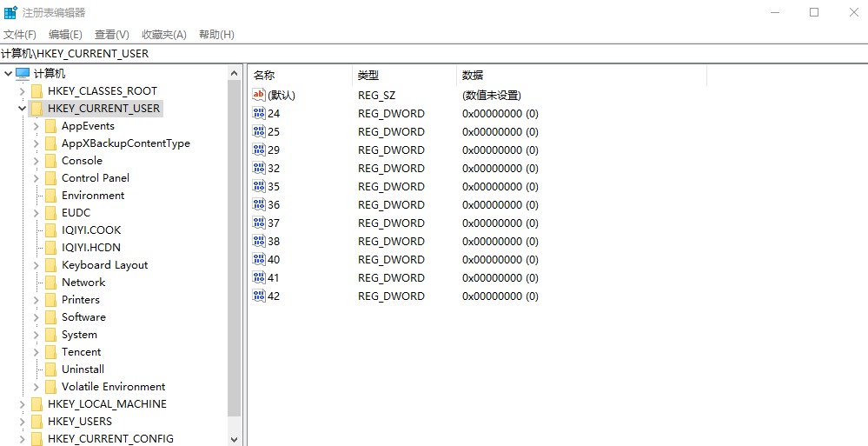Click the tree pane vertical scrollbar thumb
Viewport: 868px width, 446px height.
(235, 248)
